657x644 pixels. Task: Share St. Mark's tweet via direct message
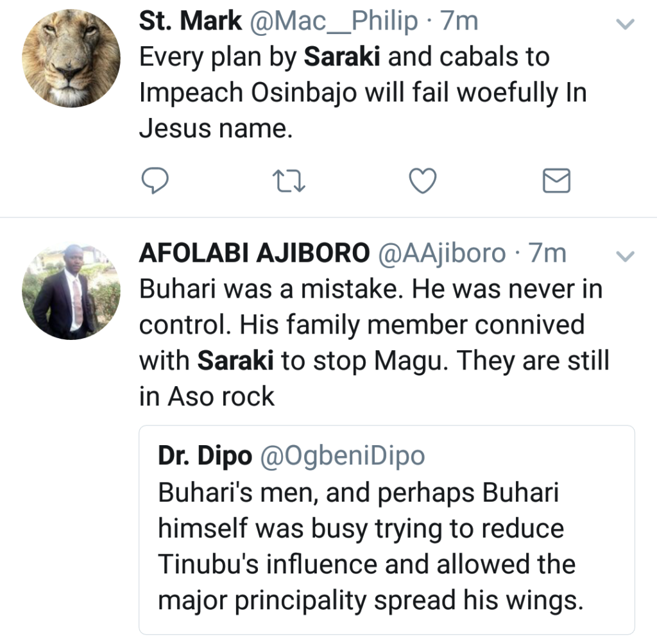(556, 181)
